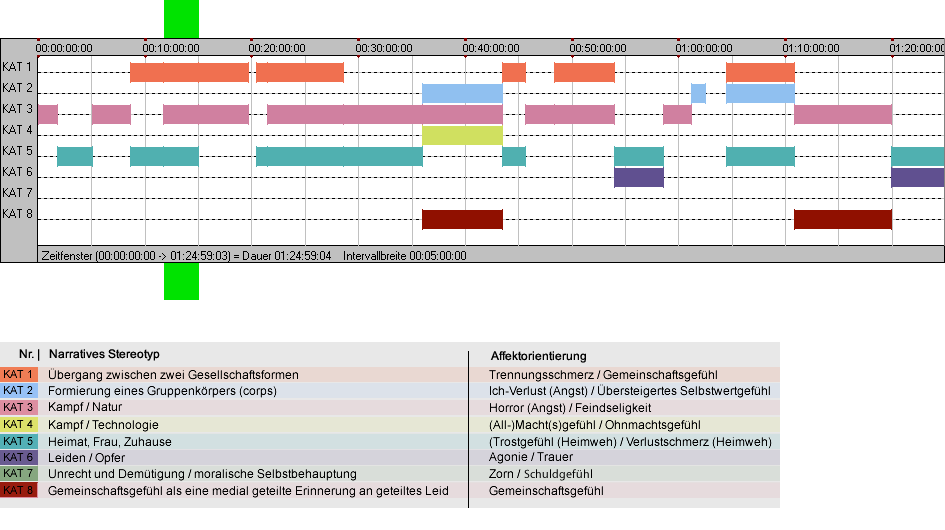Click the teal KAT 5 legend swatch
Screen dimensions: 945x530
[x=19, y=441]
